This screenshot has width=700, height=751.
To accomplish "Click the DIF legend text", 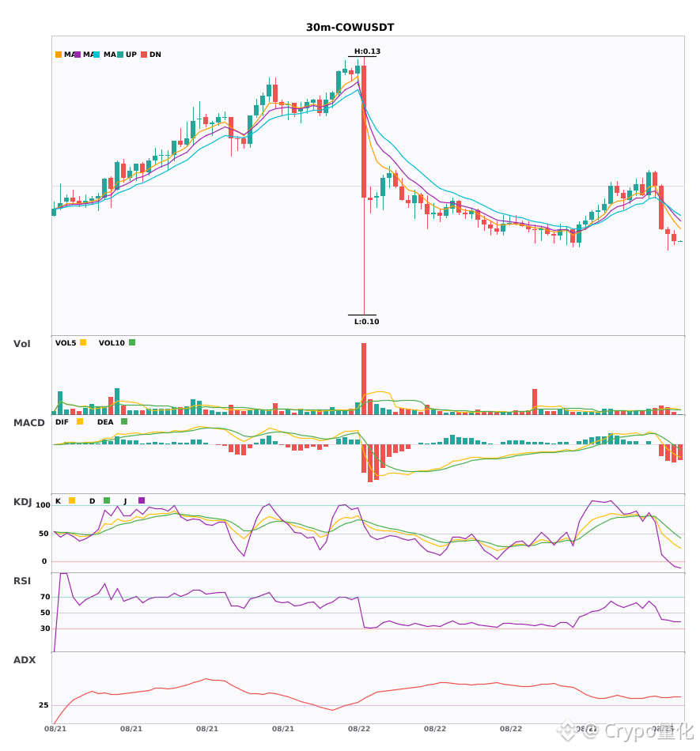I will pyautogui.click(x=62, y=422).
